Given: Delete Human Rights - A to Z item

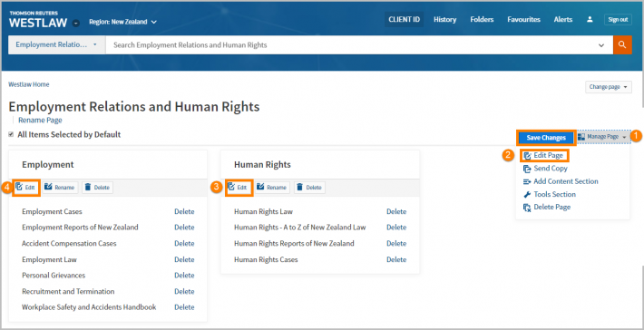Looking at the screenshot, I should pyautogui.click(x=396, y=228).
